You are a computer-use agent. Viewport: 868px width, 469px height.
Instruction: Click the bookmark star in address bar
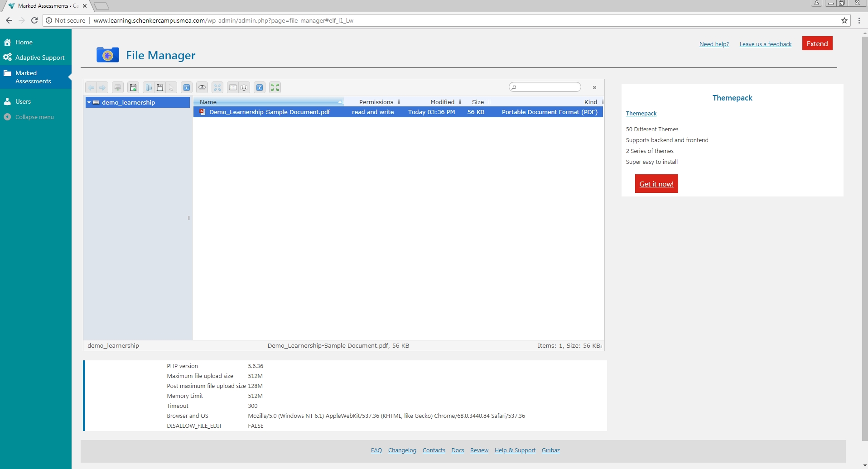844,20
